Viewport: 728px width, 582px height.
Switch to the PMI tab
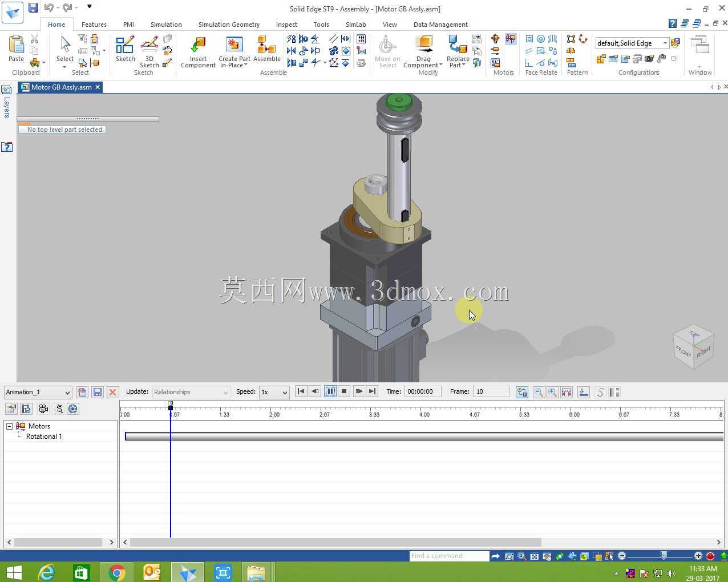(128, 25)
